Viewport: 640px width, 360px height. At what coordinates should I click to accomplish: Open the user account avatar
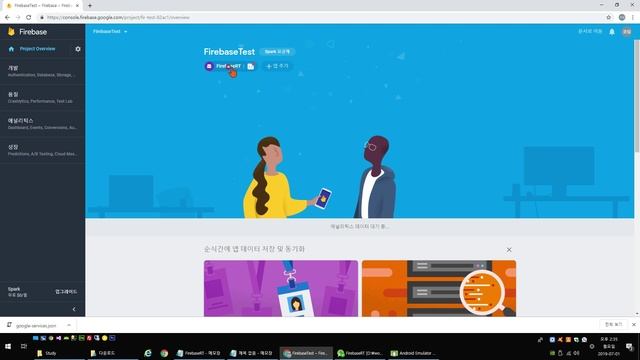pyautogui.click(x=627, y=31)
